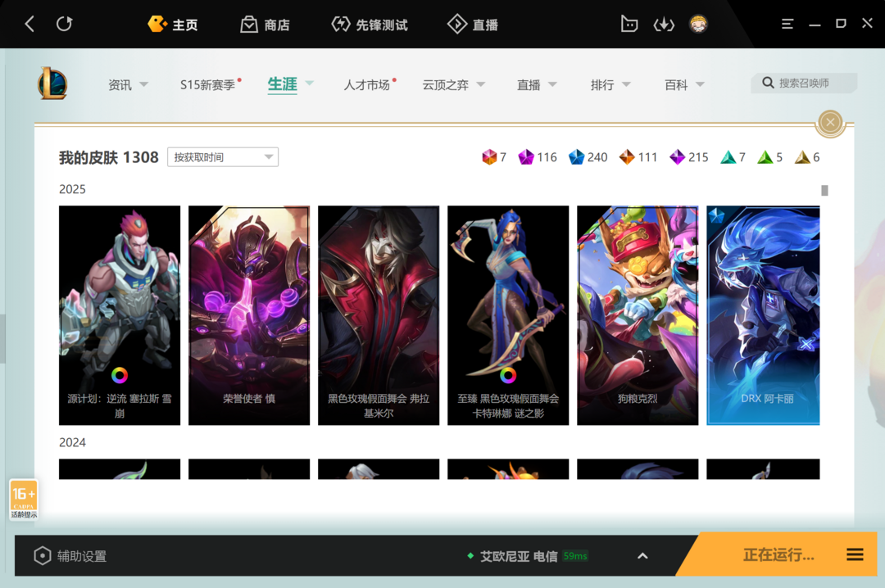This screenshot has height=588, width=885.
Task: Filter by the gold triangle with count 6
Action: coord(807,157)
